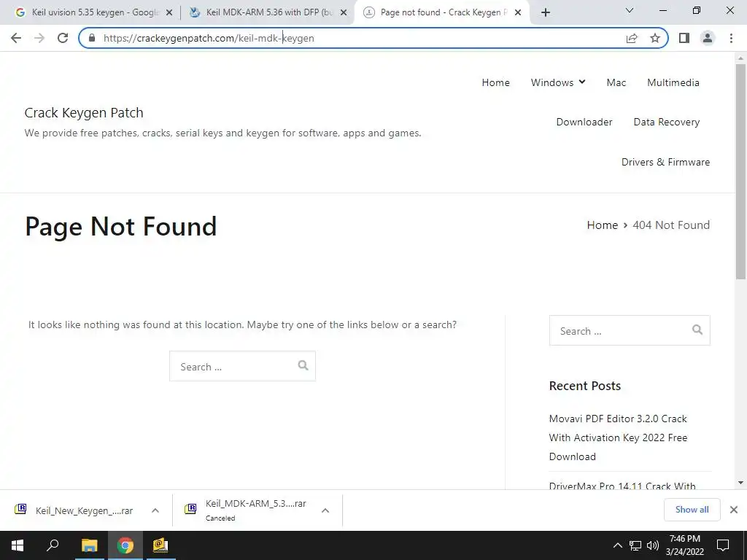The height and width of the screenshot is (560, 747).
Task: Open the Windows Start menu
Action: [x=18, y=545]
